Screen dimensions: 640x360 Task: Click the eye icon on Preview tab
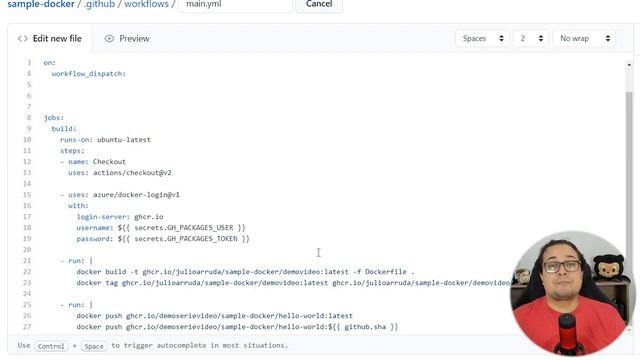tap(109, 38)
